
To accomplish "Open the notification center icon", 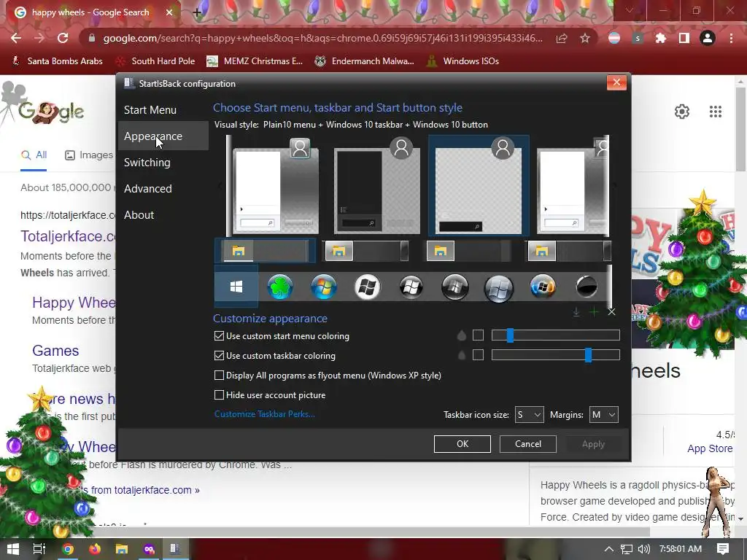I will [723, 548].
